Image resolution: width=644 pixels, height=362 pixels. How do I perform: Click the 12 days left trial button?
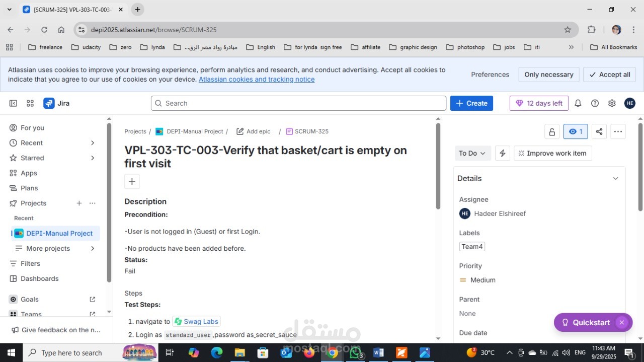[539, 103]
